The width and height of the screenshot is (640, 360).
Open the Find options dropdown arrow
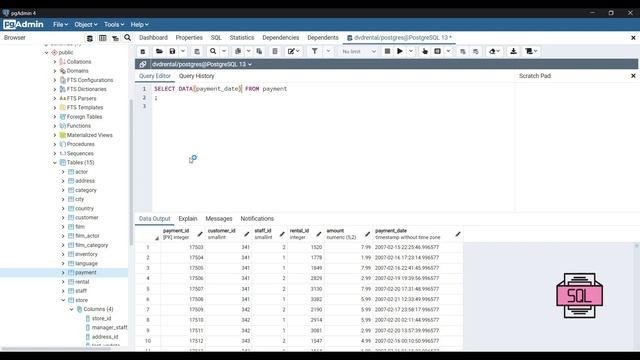[x=224, y=51]
